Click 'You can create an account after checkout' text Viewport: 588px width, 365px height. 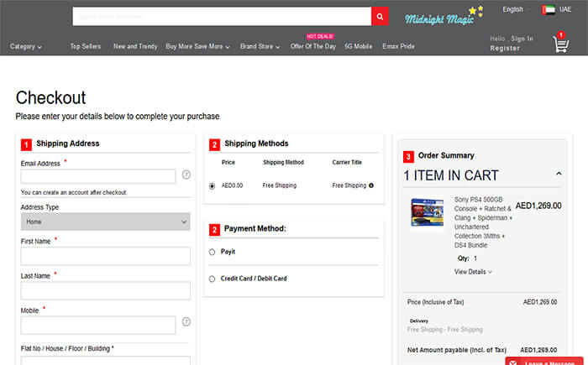point(74,192)
